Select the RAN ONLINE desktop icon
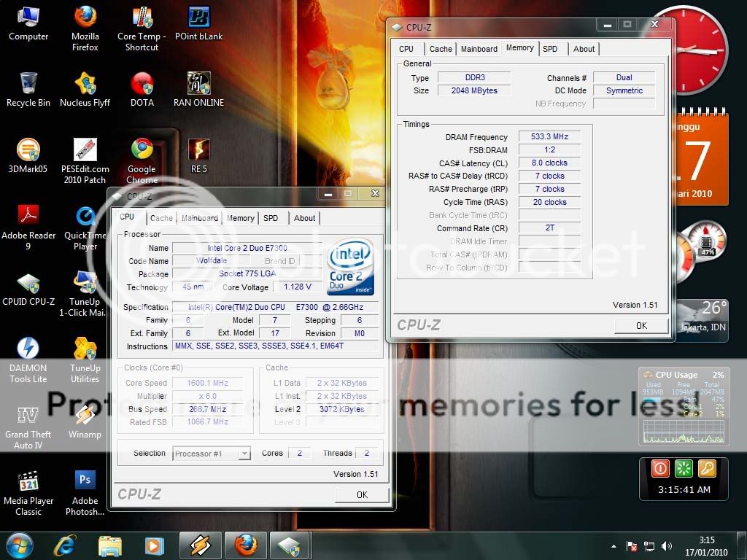The height and width of the screenshot is (560, 747). click(198, 90)
